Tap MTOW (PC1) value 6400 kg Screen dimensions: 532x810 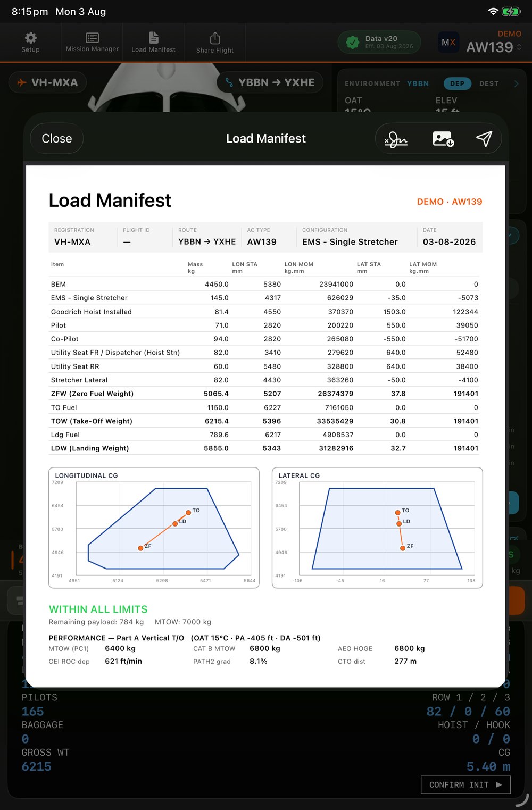click(x=120, y=648)
